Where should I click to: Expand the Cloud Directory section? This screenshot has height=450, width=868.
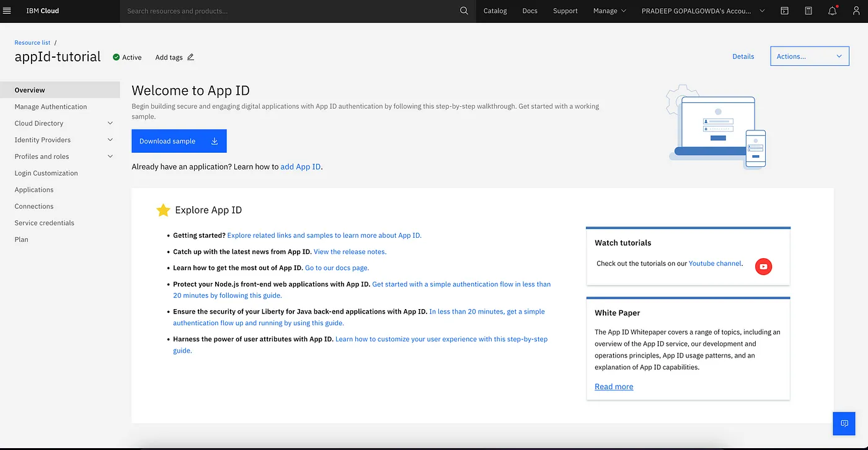point(110,124)
